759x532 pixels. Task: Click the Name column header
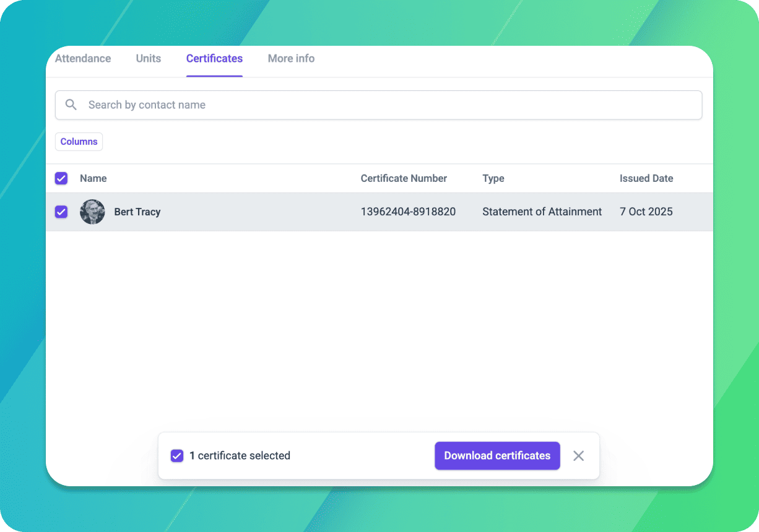(93, 178)
